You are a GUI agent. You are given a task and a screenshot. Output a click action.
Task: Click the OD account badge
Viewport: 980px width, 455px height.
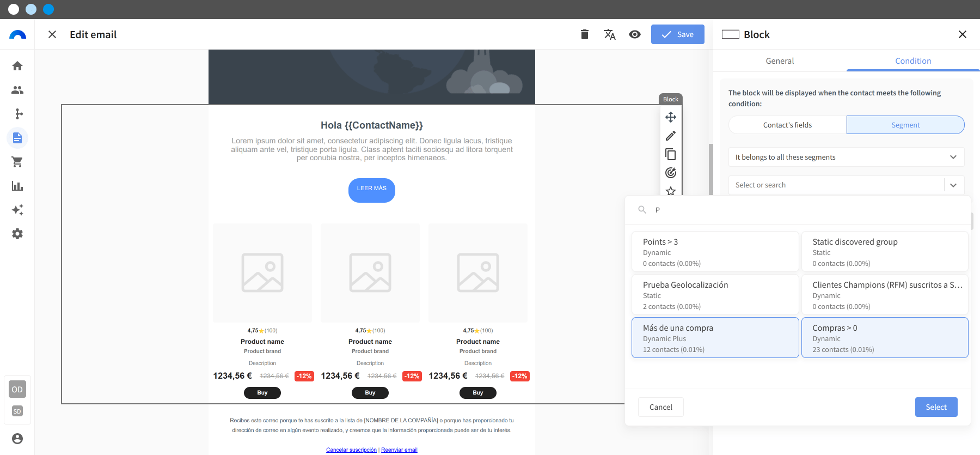click(x=17, y=389)
